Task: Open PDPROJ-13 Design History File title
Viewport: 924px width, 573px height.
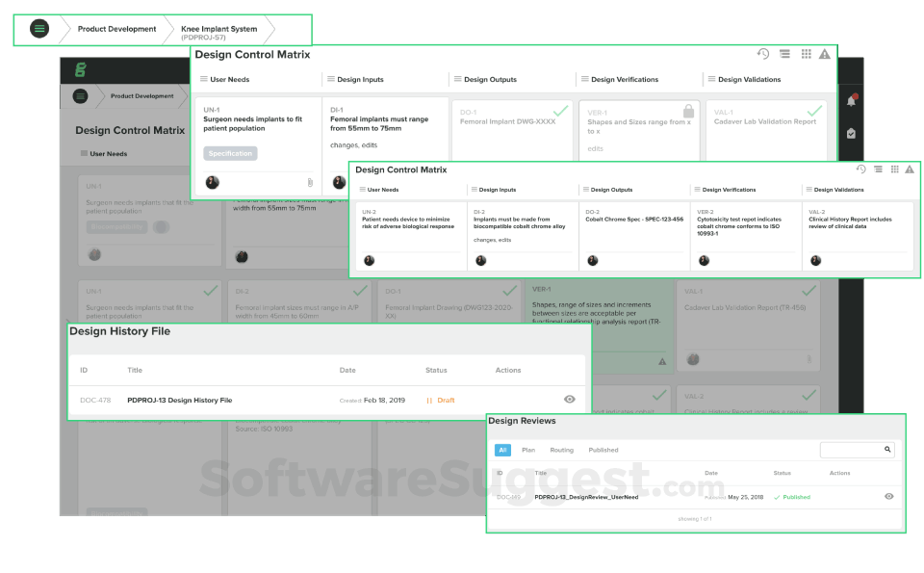Action: [x=180, y=400]
